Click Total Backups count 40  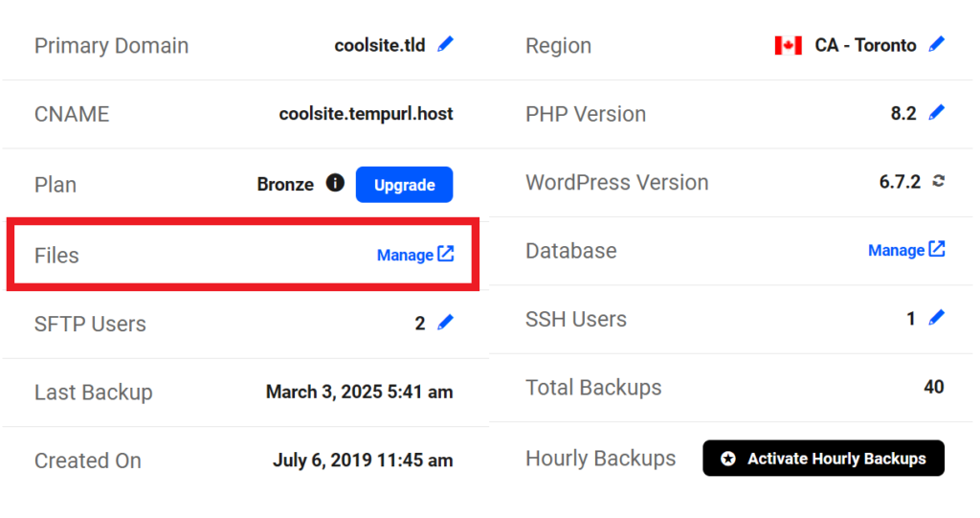(x=934, y=387)
